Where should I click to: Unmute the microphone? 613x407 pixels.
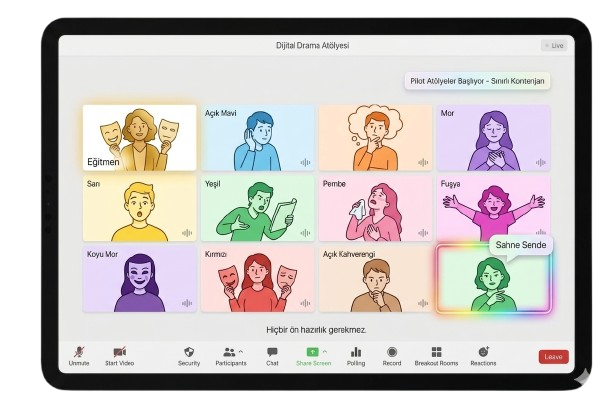click(x=79, y=353)
